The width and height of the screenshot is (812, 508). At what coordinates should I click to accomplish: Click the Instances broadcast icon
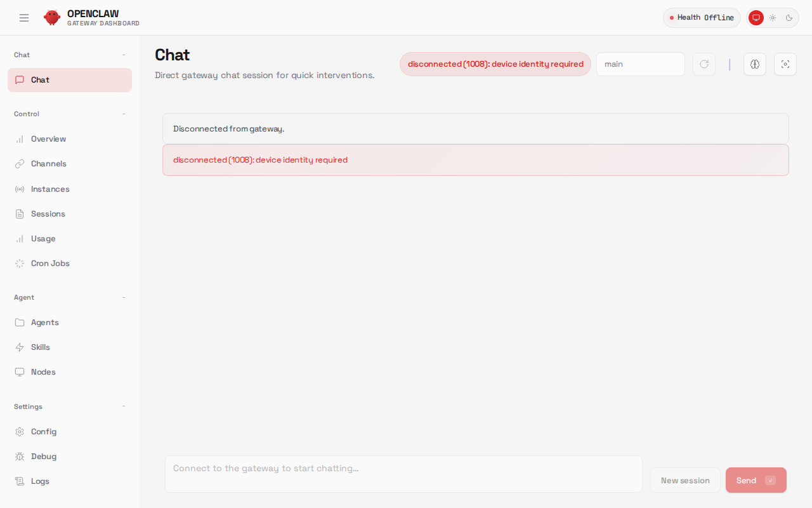click(x=20, y=189)
